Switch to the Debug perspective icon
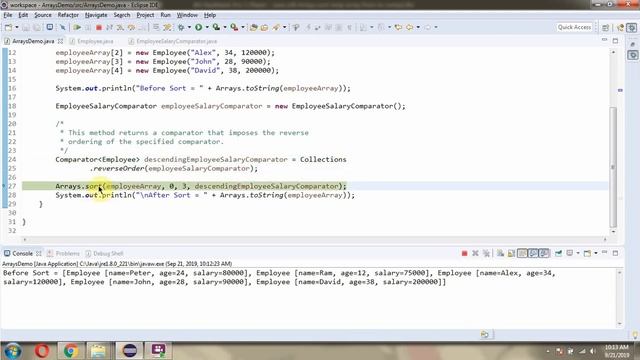The image size is (640, 360). click(631, 27)
